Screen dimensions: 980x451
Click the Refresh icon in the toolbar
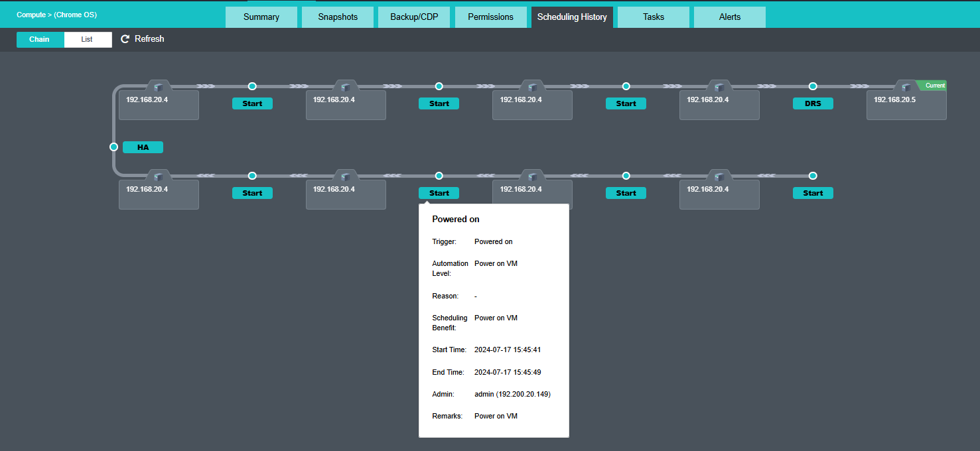125,39
